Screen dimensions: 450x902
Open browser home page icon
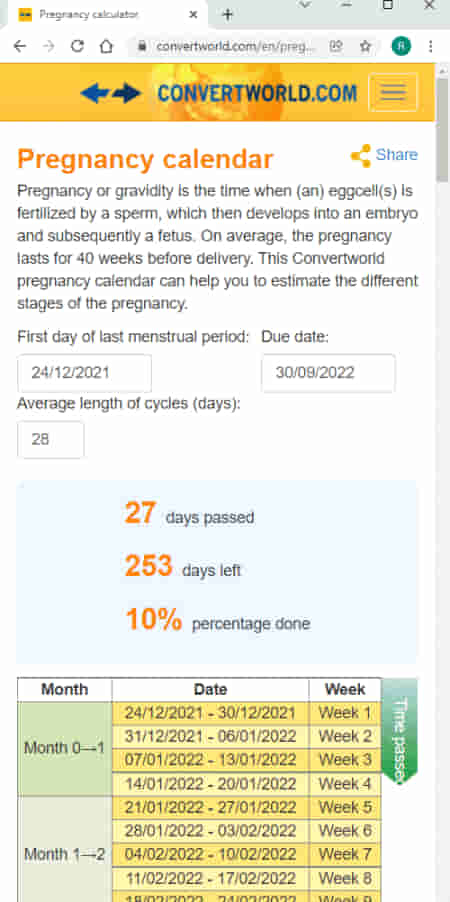tap(106, 47)
